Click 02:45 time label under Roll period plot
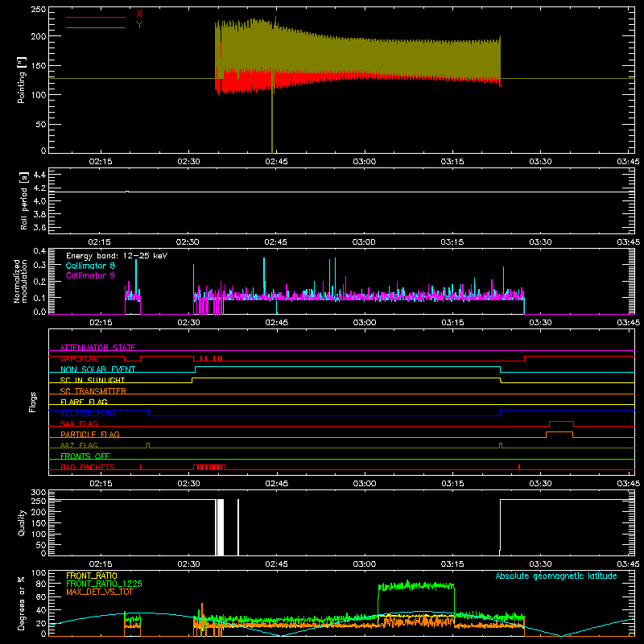644x644 pixels. click(x=275, y=242)
